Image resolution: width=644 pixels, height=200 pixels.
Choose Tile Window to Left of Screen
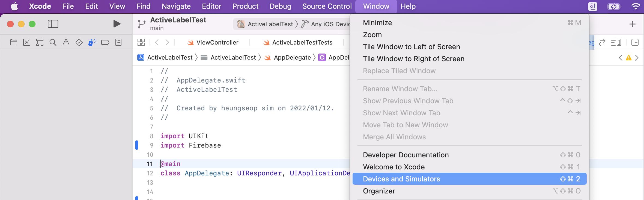(x=412, y=47)
